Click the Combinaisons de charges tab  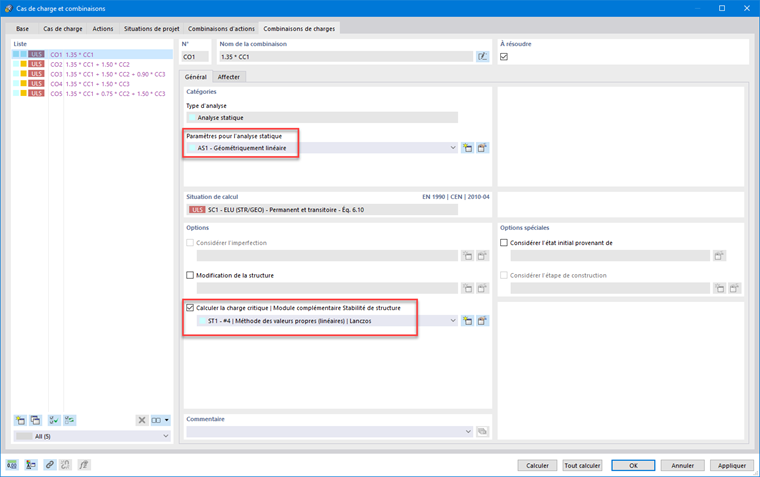point(299,29)
